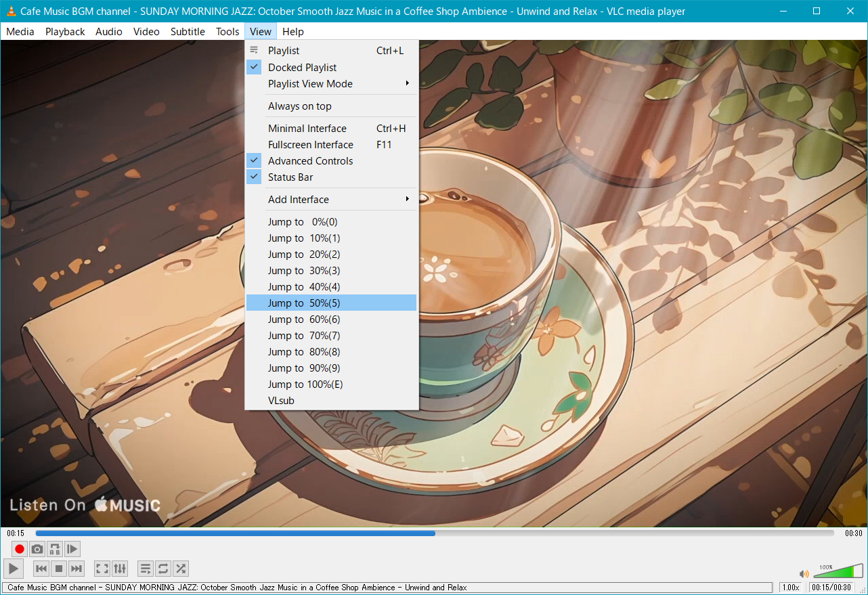This screenshot has height=595, width=868.
Task: Toggle loop mode button
Action: tap(163, 569)
